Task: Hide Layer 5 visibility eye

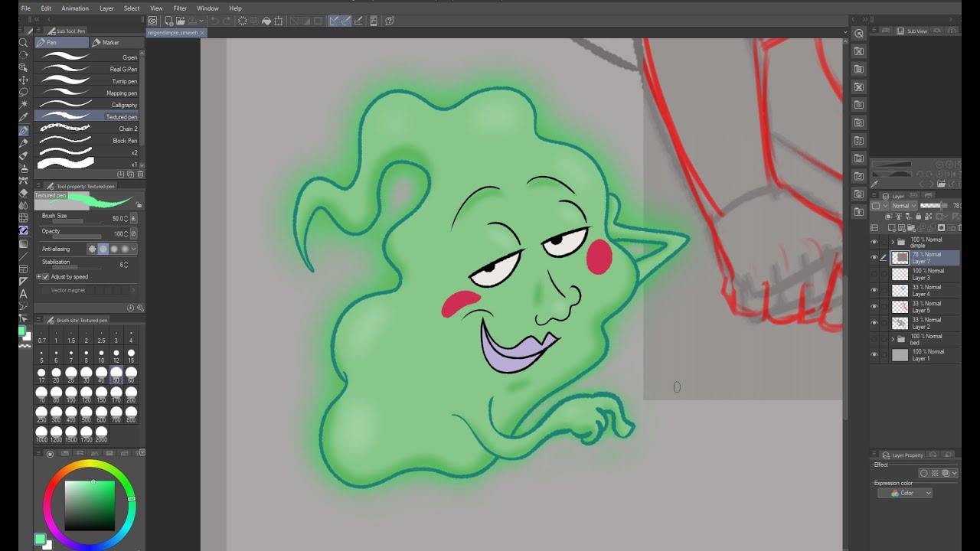Action: click(874, 306)
